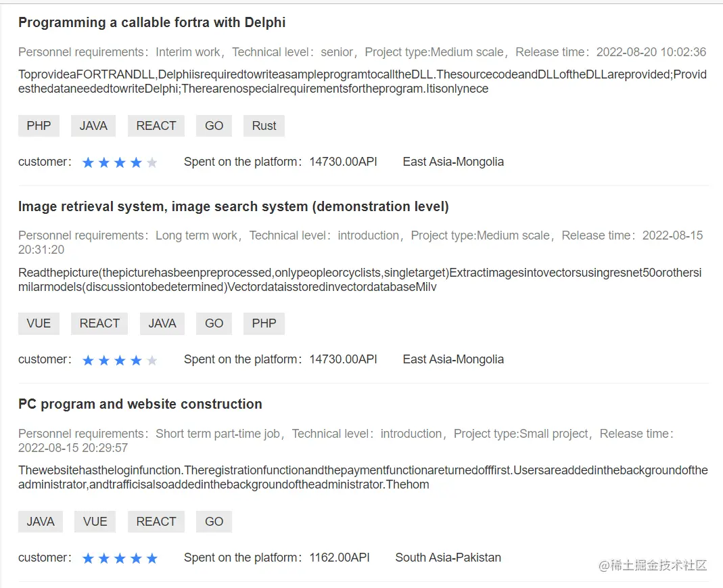
Task: Click VUE tag in PC program project
Action: tap(95, 522)
